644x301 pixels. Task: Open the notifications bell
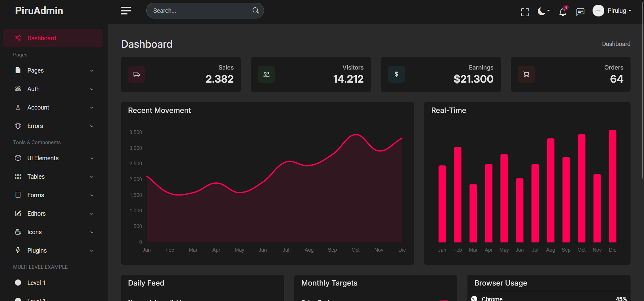click(x=563, y=12)
